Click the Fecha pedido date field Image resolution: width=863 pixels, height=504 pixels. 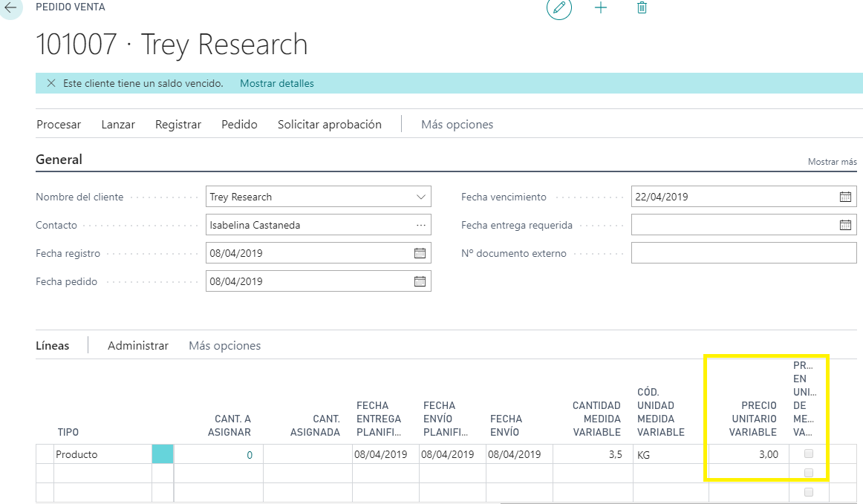318,281
